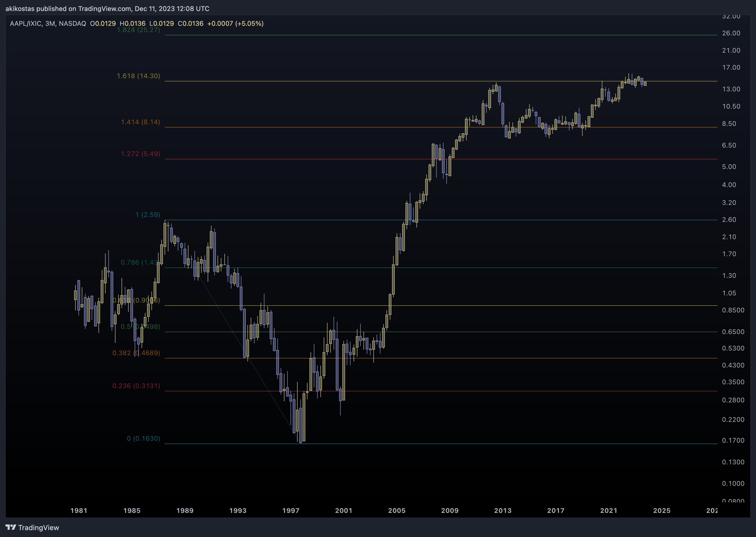Select the 1.618 (14.30) Fibonacci label

tap(139, 76)
